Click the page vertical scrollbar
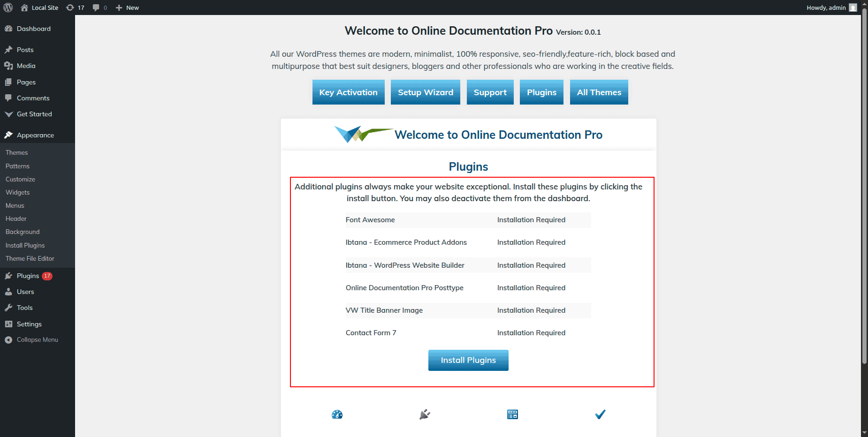Viewport: 868px width, 437px height. 864,188
